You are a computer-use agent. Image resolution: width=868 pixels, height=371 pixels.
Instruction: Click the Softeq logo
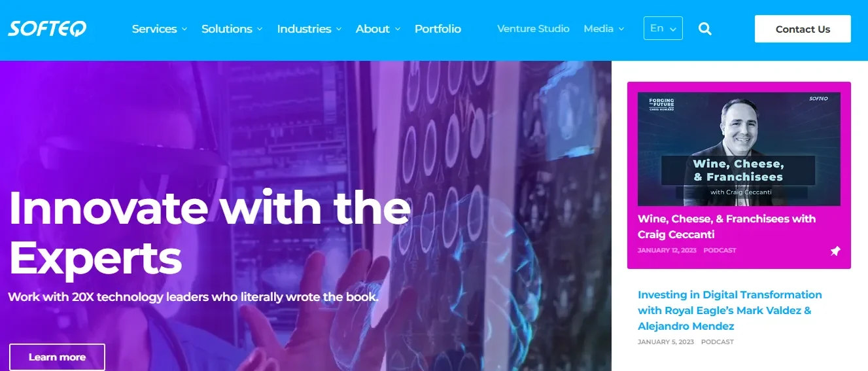(x=47, y=29)
